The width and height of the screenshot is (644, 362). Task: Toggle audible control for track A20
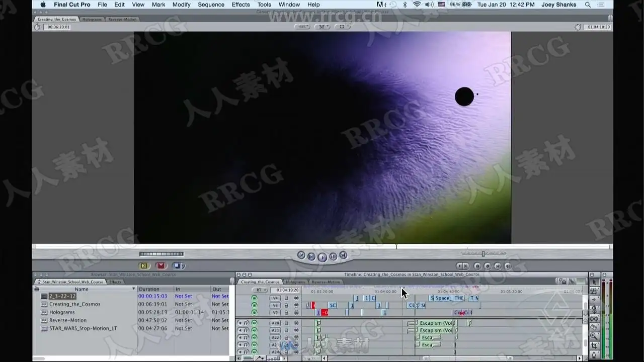254,323
